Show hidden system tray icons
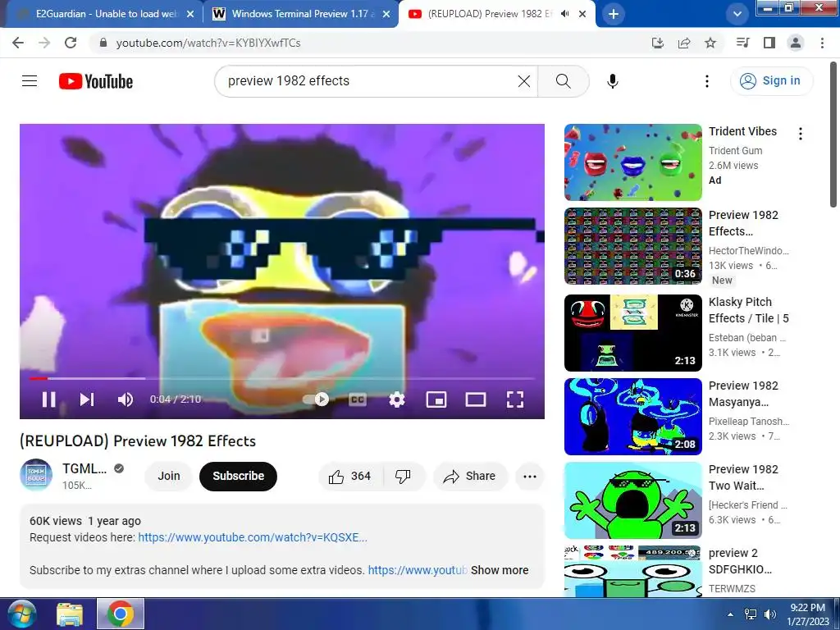 click(730, 614)
